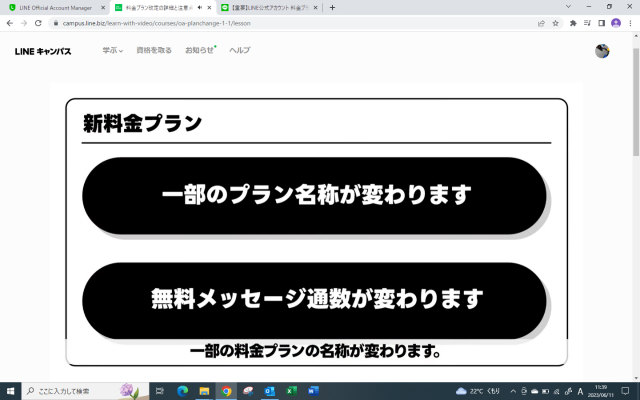Open the 資格を取る menu item
The height and width of the screenshot is (400, 640).
point(154,50)
